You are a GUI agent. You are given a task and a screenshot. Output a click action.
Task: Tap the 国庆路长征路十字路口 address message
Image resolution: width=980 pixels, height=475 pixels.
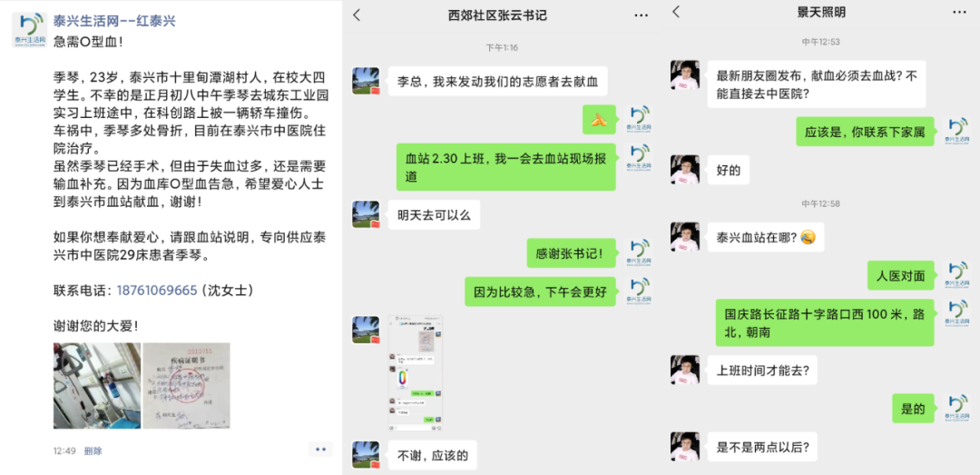(825, 322)
